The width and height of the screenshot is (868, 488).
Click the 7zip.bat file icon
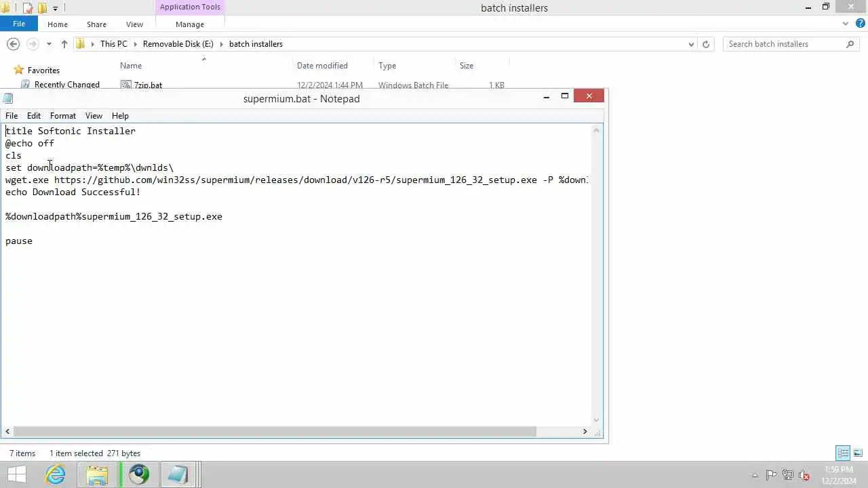click(125, 85)
